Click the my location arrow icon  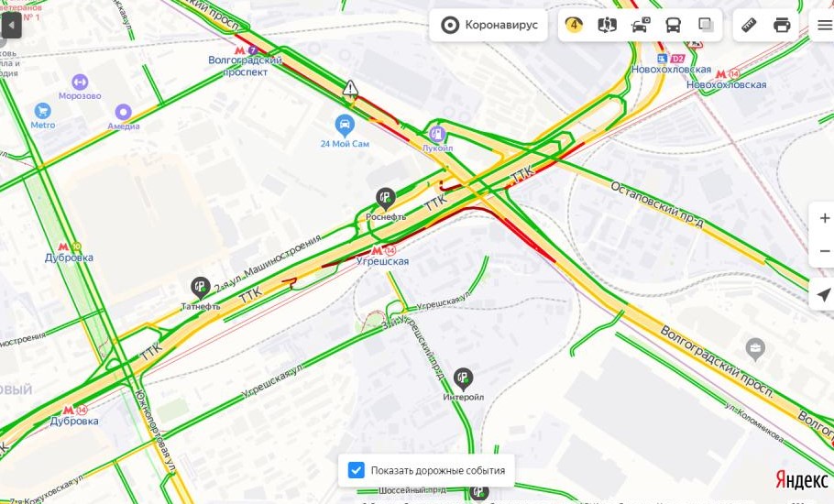click(x=823, y=294)
